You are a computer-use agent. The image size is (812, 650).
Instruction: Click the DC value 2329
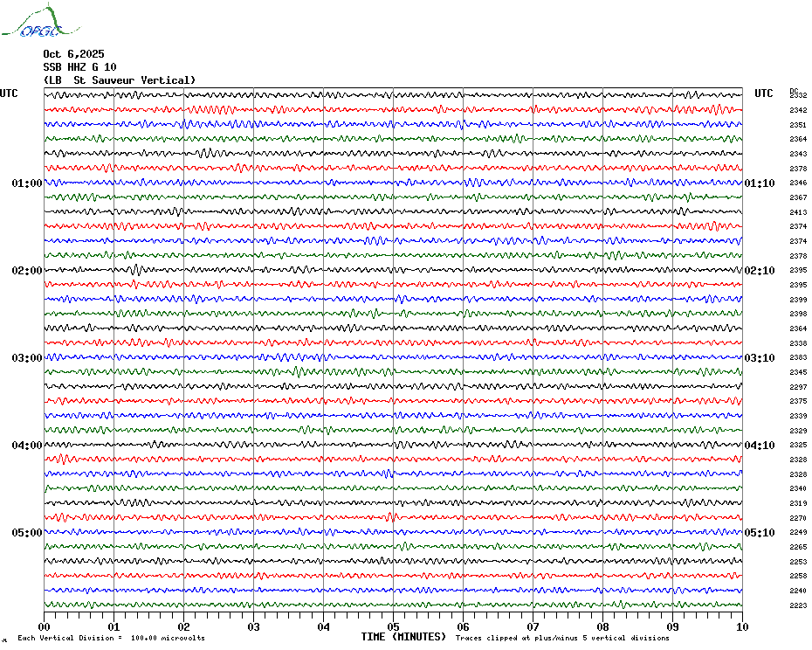point(798,431)
